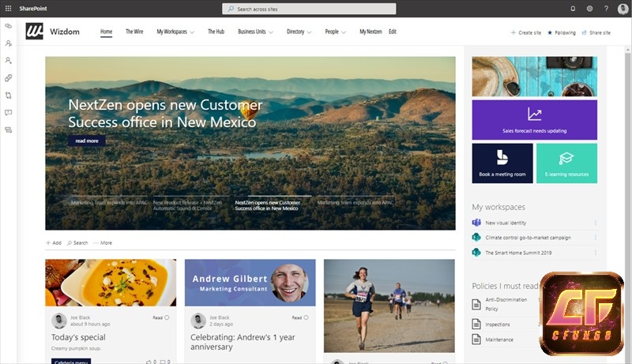Open Climate control go-to-market campaign workspace
This screenshot has height=364, width=632.
pos(528,238)
